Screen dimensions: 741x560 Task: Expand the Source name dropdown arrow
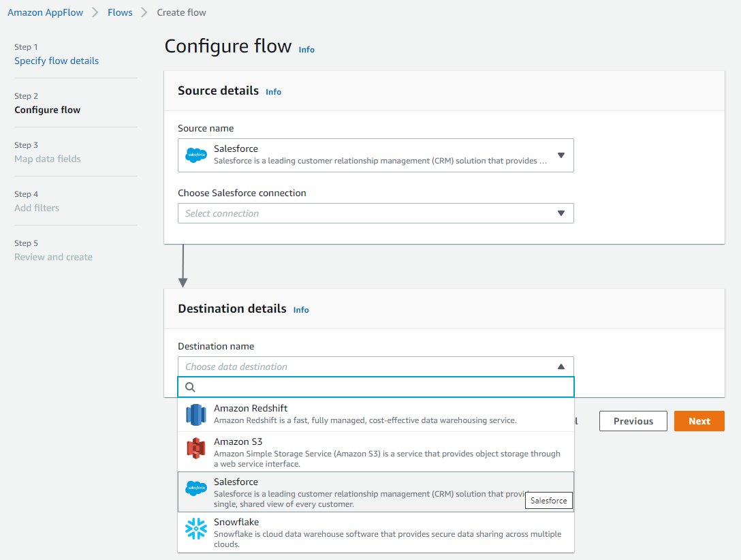[x=561, y=155]
